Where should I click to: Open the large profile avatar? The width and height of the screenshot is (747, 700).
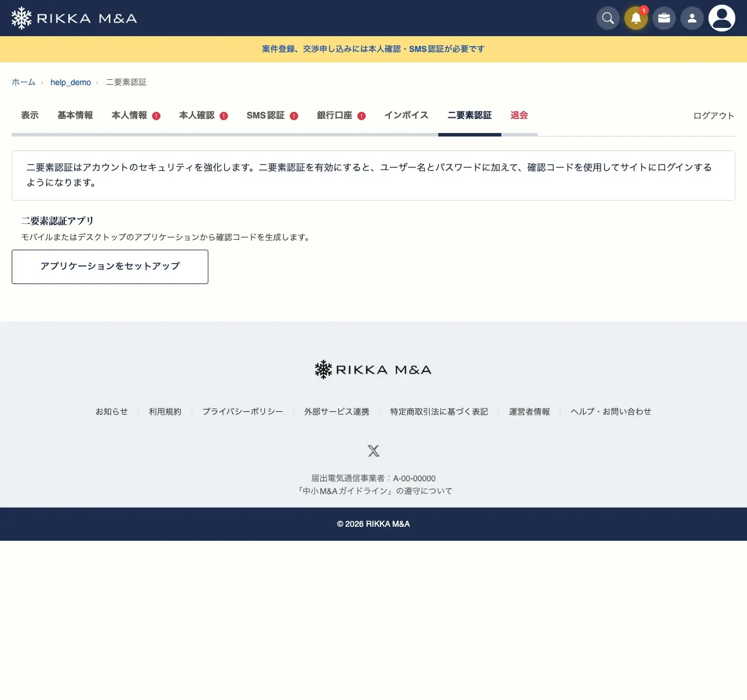click(x=721, y=18)
